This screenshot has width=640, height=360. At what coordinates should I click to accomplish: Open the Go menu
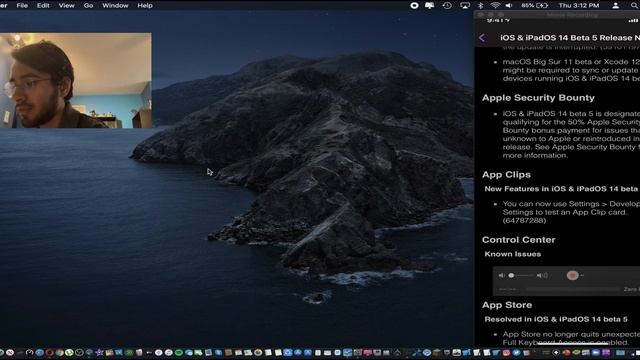[x=88, y=5]
